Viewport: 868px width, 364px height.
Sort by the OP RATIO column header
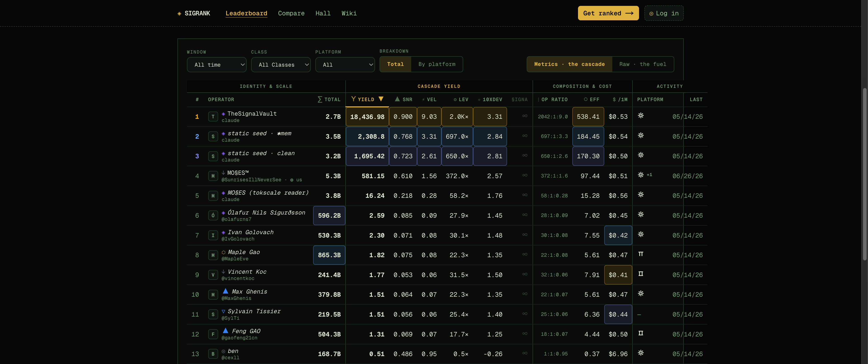(552, 100)
